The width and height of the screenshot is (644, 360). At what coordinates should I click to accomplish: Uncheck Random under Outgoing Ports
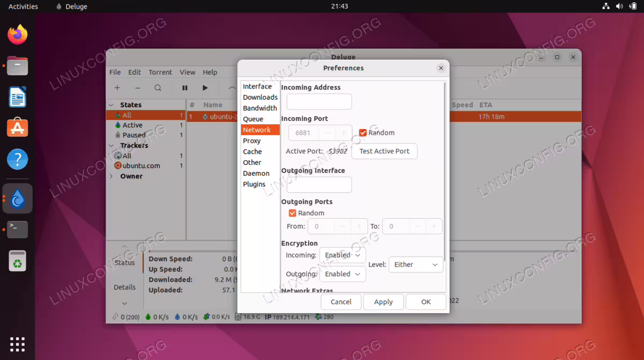tap(292, 213)
